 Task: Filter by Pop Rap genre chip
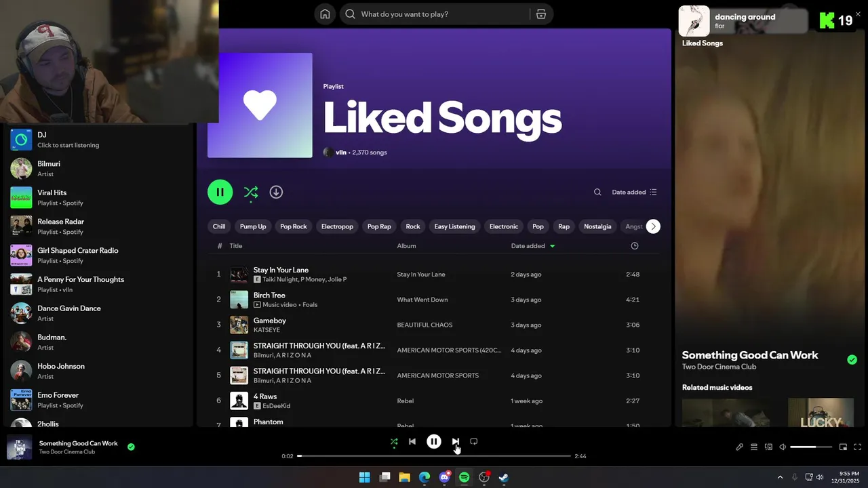pos(379,226)
